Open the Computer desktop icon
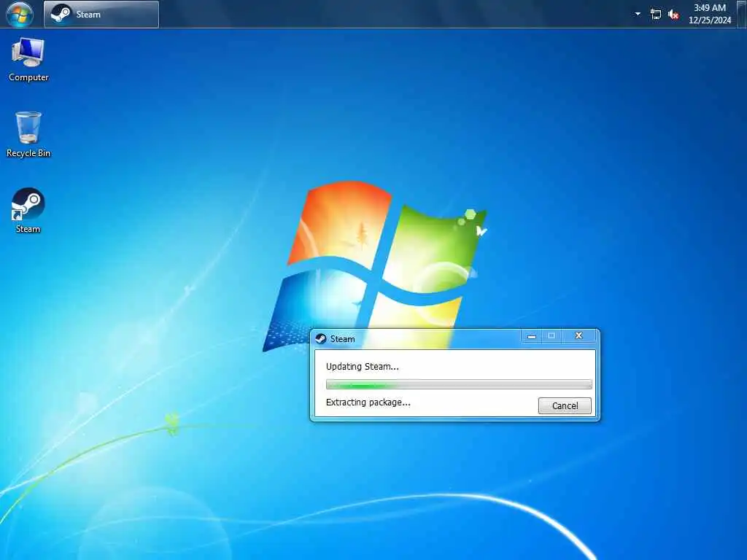747x560 pixels. 28,60
